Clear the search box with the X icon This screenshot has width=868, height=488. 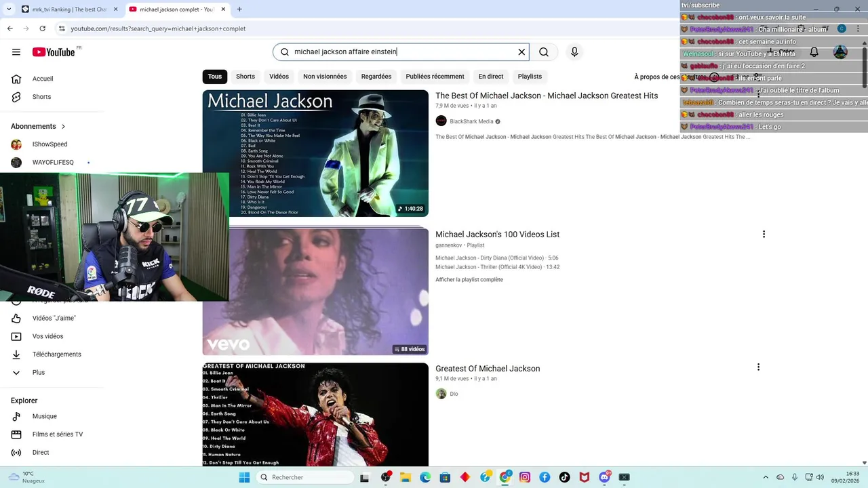tap(521, 52)
